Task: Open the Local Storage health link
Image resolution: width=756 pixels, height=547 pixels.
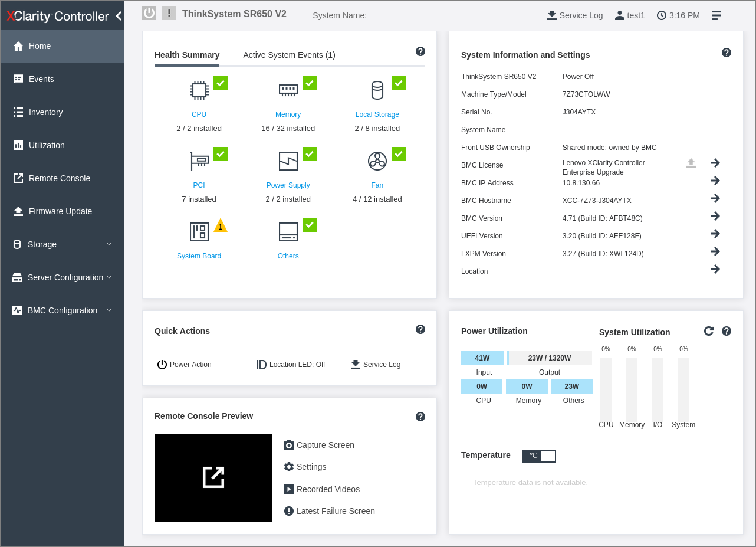Action: pyautogui.click(x=377, y=114)
